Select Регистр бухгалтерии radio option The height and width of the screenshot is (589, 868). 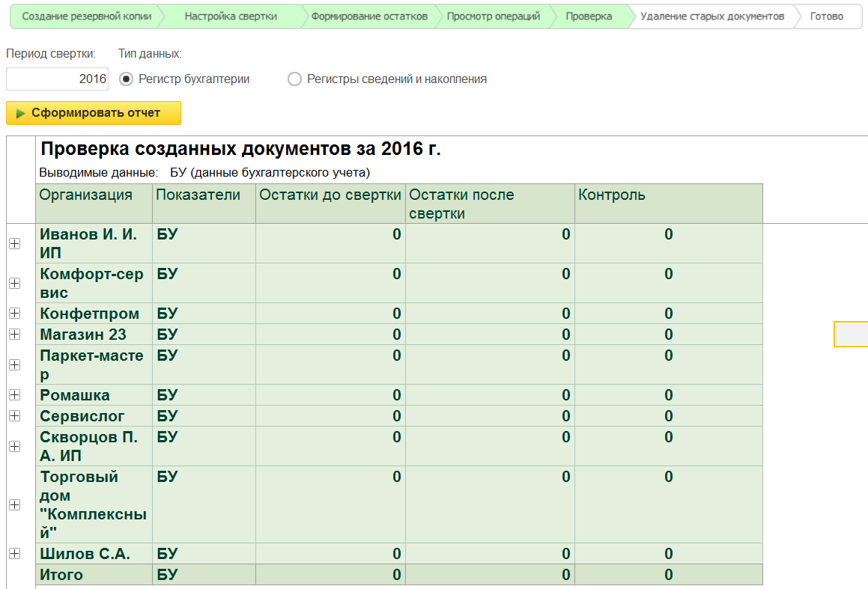(x=127, y=79)
